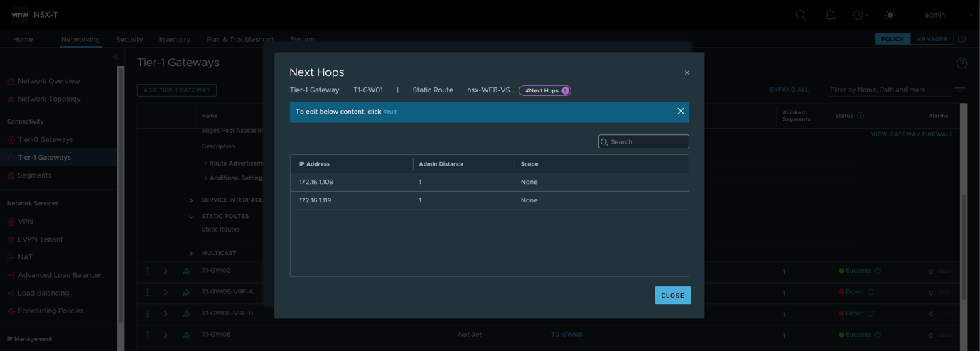Click the CLOSE button
This screenshot has height=351, width=980.
[x=672, y=296]
